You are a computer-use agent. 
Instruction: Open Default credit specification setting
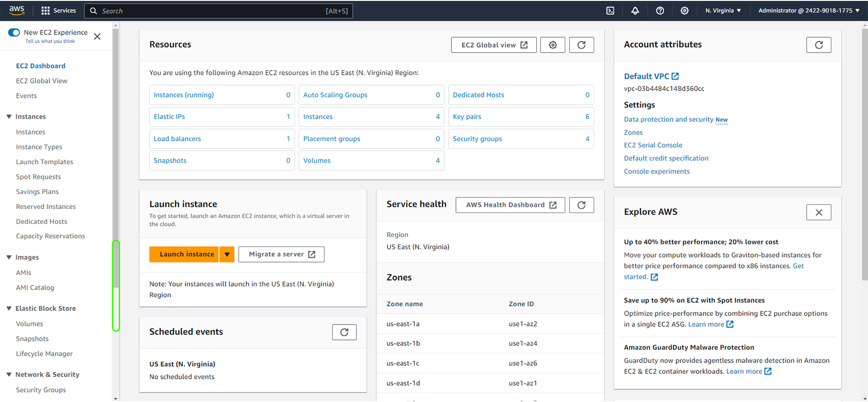pyautogui.click(x=666, y=158)
